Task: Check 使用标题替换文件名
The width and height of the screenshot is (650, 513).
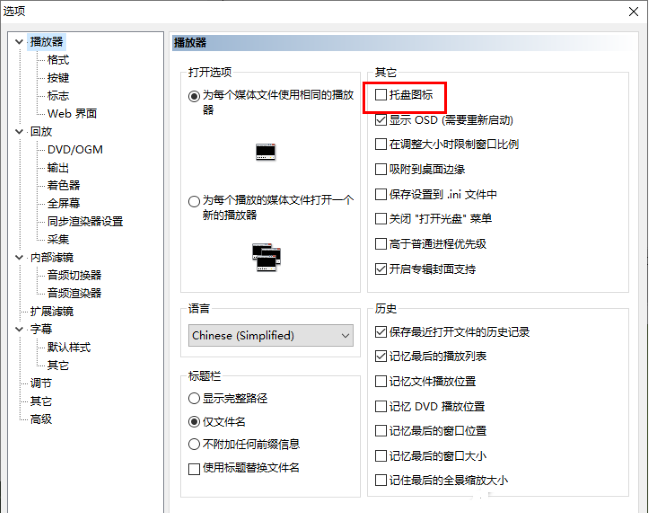Action: 194,469
